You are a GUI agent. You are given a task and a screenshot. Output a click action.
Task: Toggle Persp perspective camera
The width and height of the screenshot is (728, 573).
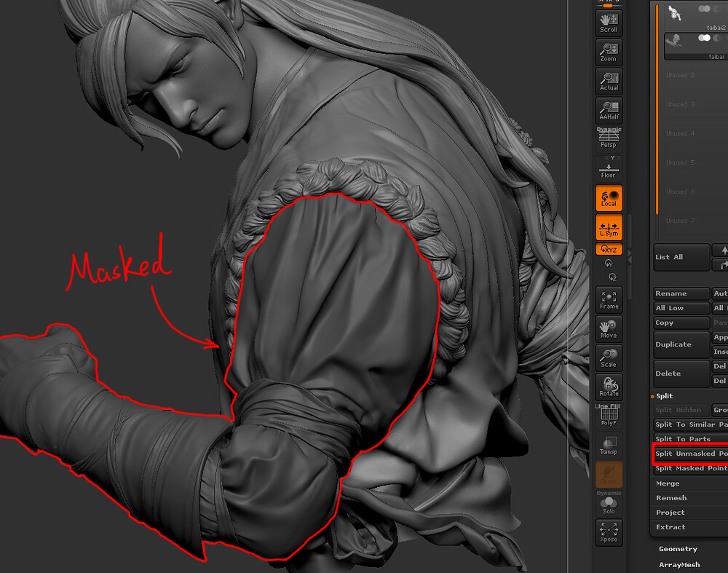point(609,138)
